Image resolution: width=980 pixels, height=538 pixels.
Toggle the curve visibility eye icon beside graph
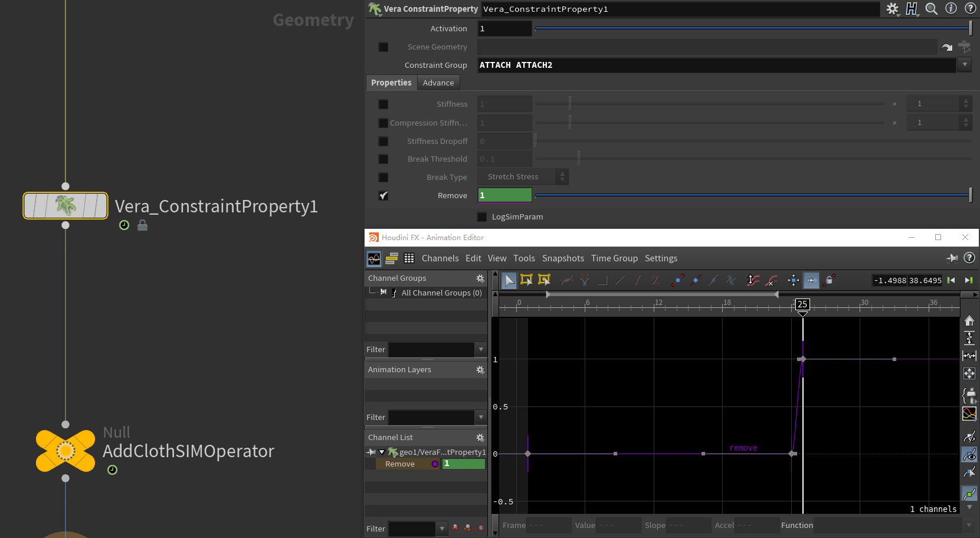tap(969, 454)
